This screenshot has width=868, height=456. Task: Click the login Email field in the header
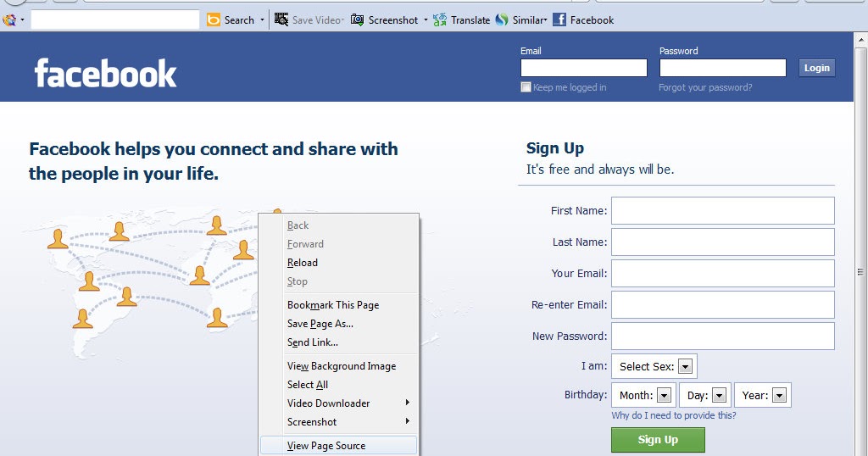(x=583, y=68)
